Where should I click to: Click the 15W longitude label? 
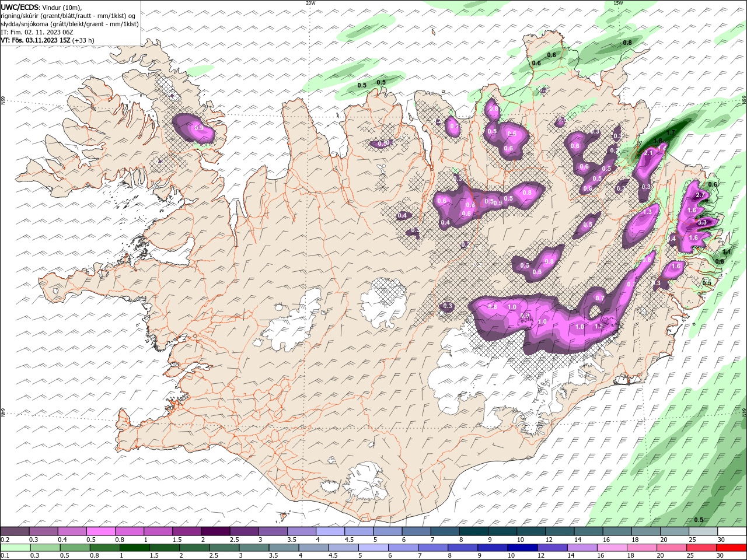[x=618, y=3]
